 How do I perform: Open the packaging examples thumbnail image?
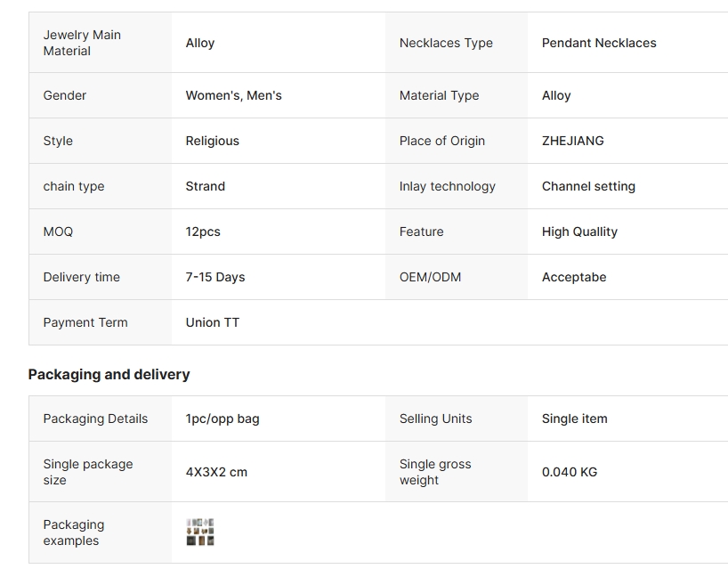(200, 532)
